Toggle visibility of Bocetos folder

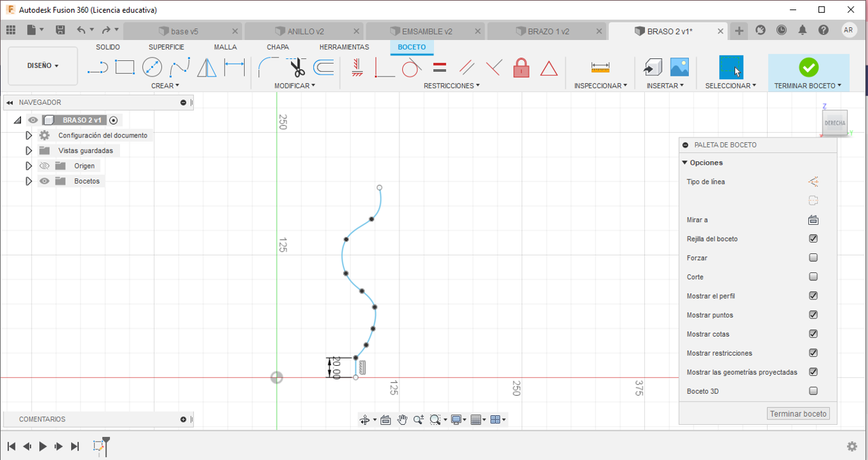pyautogui.click(x=44, y=181)
